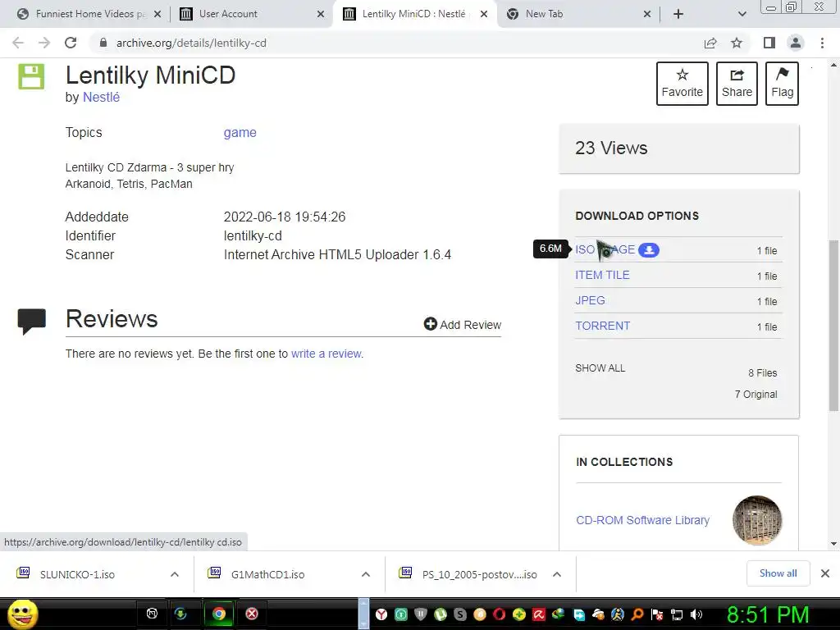The image size is (840, 630).
Task: Click the smiley Start button
Action: 23,614
